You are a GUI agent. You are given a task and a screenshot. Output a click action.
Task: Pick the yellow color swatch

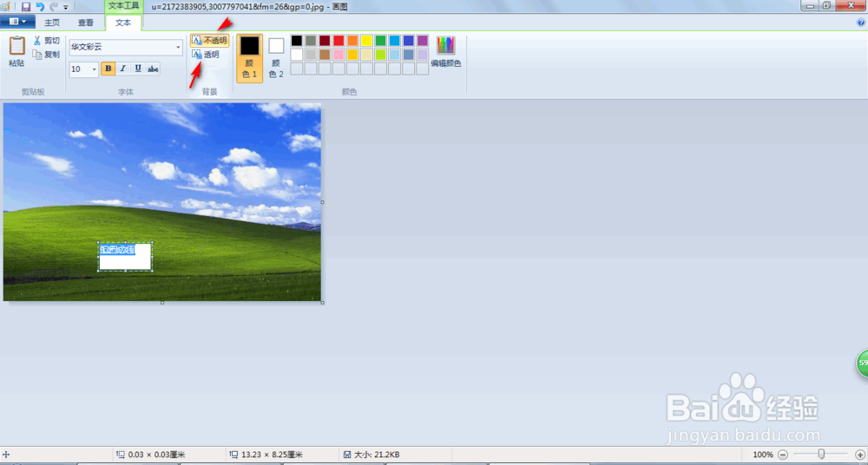coord(366,41)
